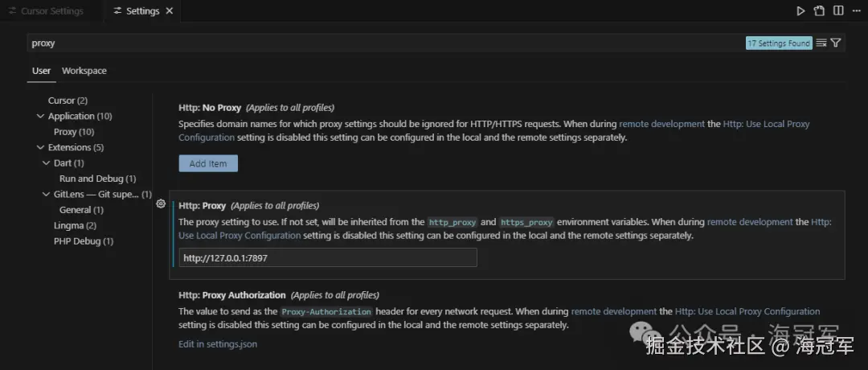
Task: Open the More Actions ellipsis menu
Action: click(x=857, y=11)
